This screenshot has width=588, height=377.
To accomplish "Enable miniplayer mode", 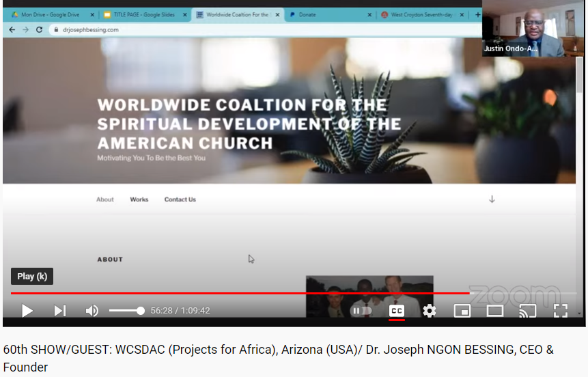I will (x=462, y=311).
